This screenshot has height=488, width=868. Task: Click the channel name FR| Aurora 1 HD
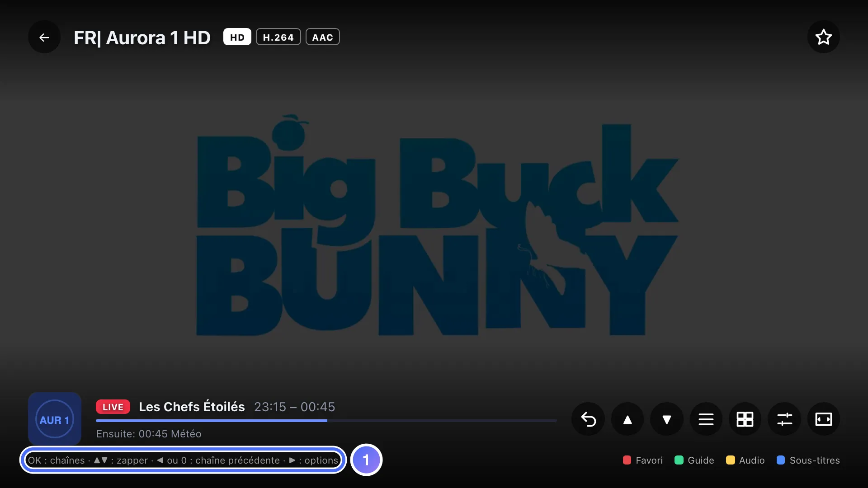[x=142, y=38]
